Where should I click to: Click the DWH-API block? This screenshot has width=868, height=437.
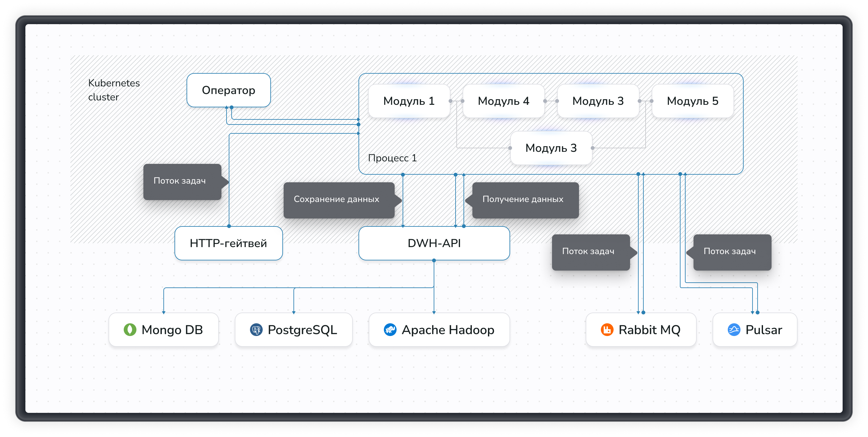tap(434, 243)
